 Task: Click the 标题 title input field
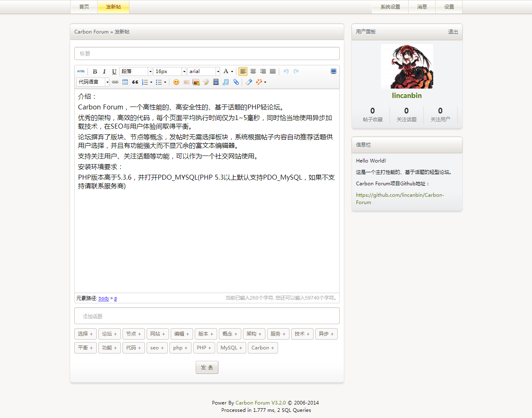pyautogui.click(x=207, y=53)
